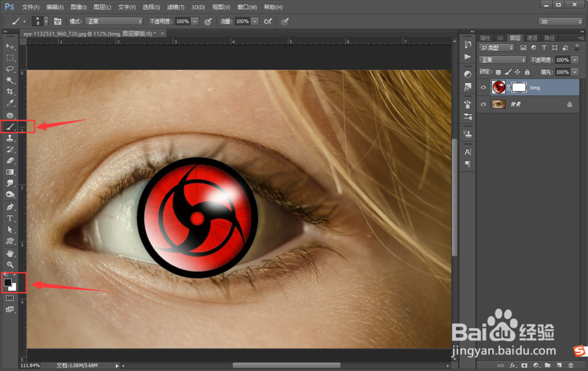Enable airbrush mode in options bar
This screenshot has width=588, height=371.
tap(268, 21)
